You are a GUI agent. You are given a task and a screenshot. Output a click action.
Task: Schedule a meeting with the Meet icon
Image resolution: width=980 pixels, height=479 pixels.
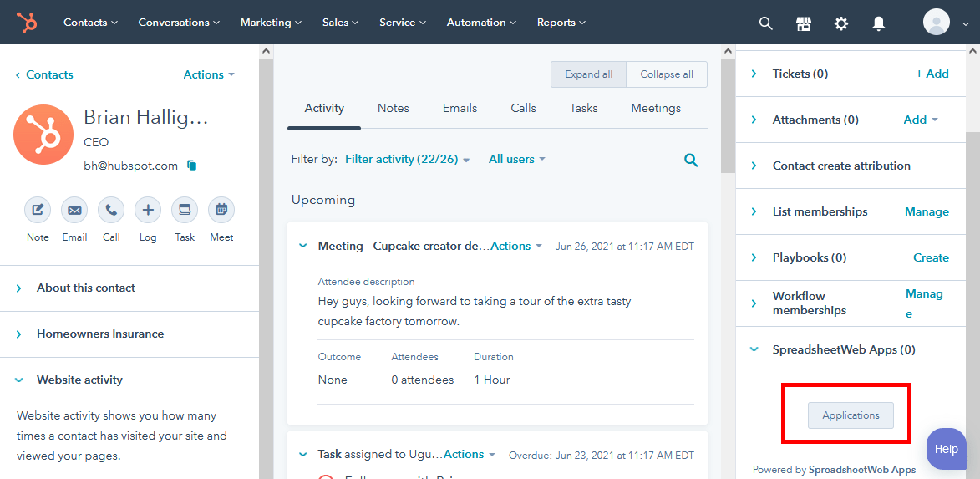(221, 210)
